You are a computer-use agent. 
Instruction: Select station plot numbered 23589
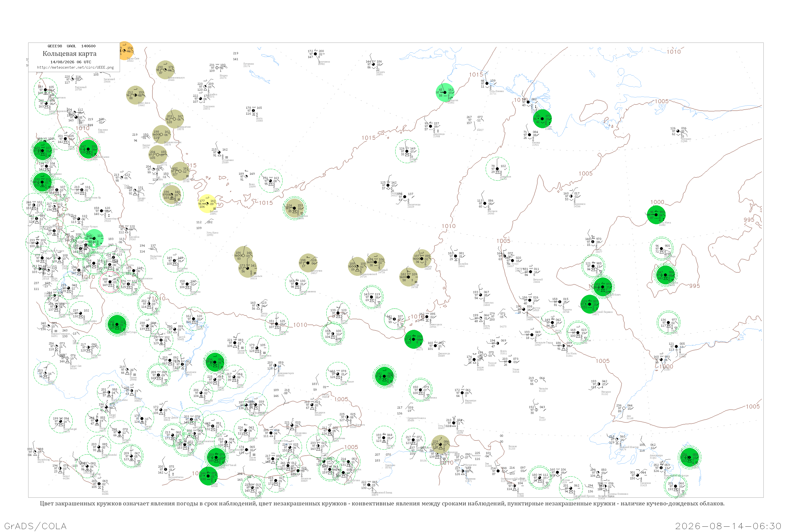[x=219, y=152]
